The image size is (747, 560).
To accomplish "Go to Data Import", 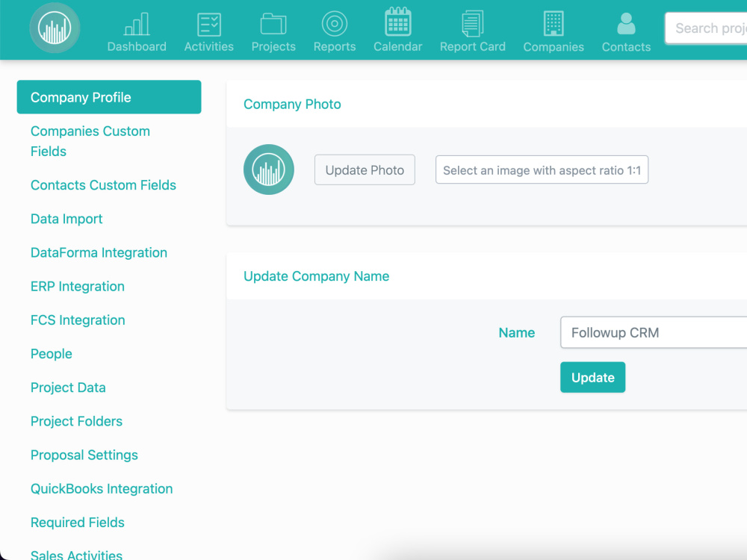I will [66, 219].
